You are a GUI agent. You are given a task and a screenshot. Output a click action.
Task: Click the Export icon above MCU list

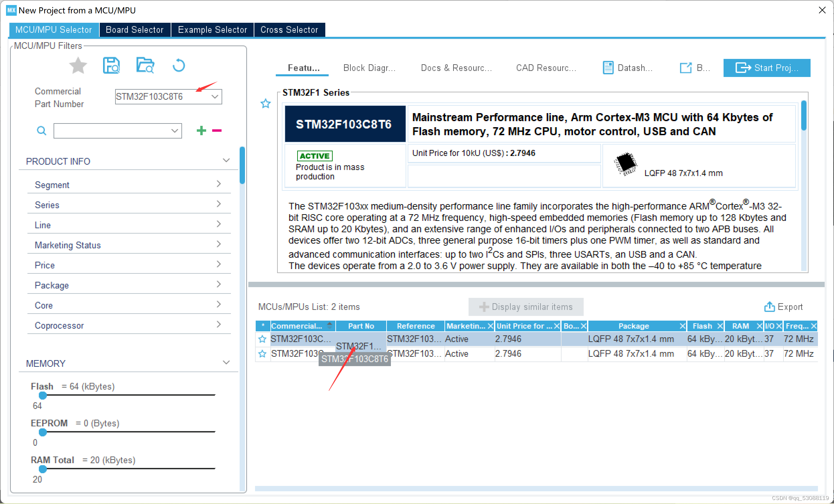[769, 307]
